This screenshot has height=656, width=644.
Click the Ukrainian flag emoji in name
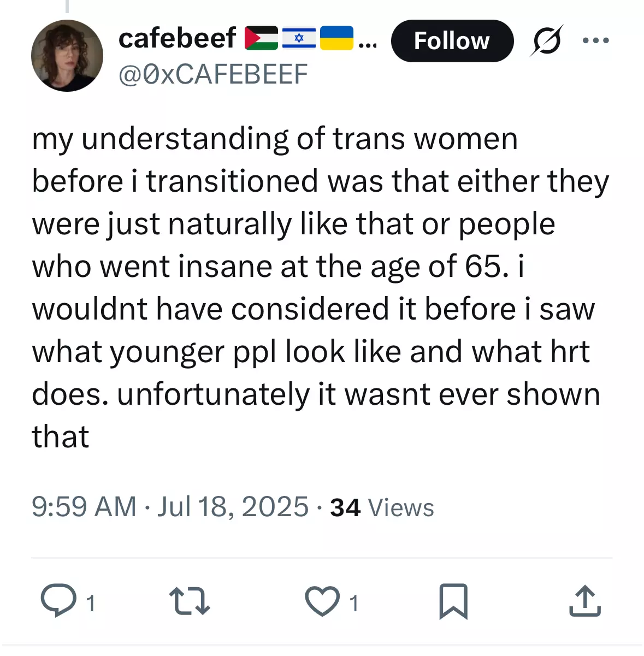click(336, 38)
